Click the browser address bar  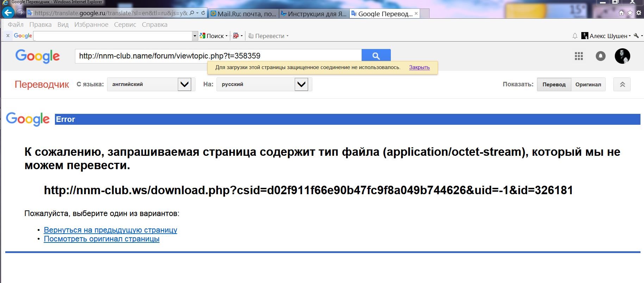point(111,13)
